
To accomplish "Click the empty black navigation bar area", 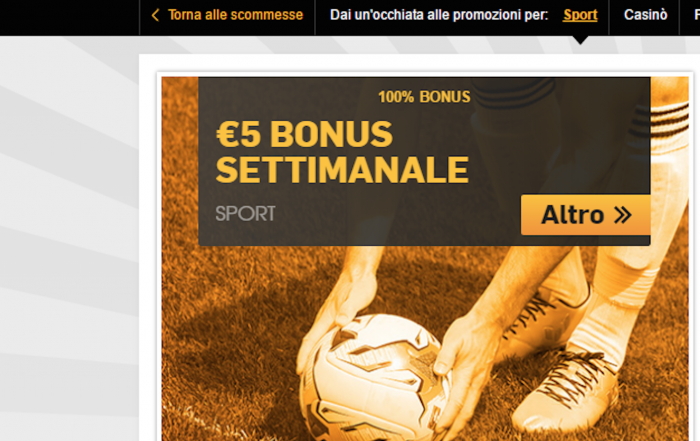I will click(x=69, y=17).
